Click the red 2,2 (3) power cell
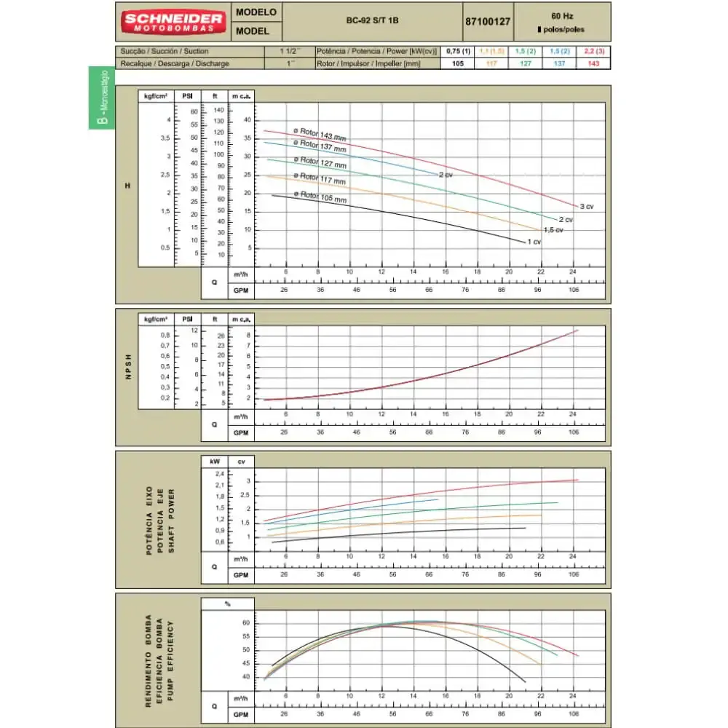Screen dimensions: 728x728 click(x=594, y=51)
